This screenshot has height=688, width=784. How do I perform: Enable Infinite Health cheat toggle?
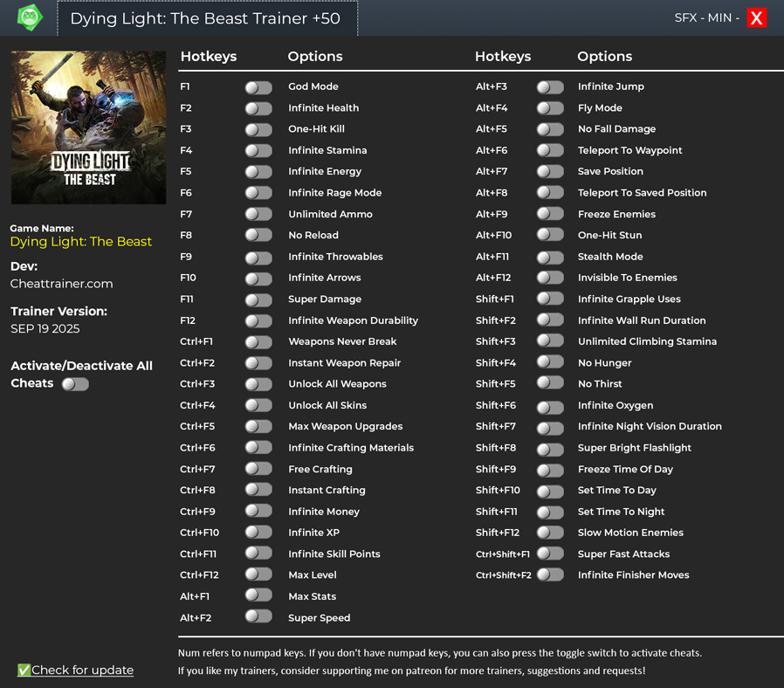pos(258,108)
